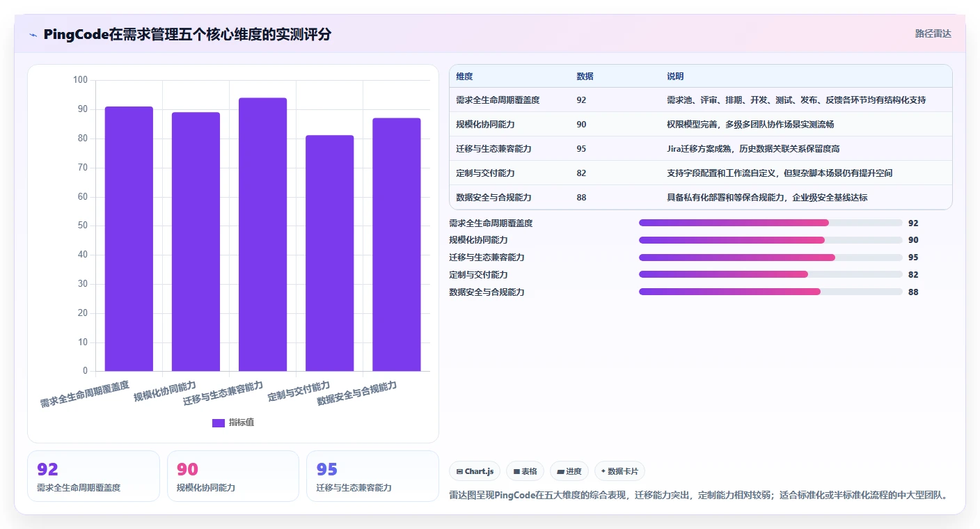Click the description starting 具备私有化部署
Image resolution: width=980 pixels, height=529 pixels.
click(x=767, y=198)
